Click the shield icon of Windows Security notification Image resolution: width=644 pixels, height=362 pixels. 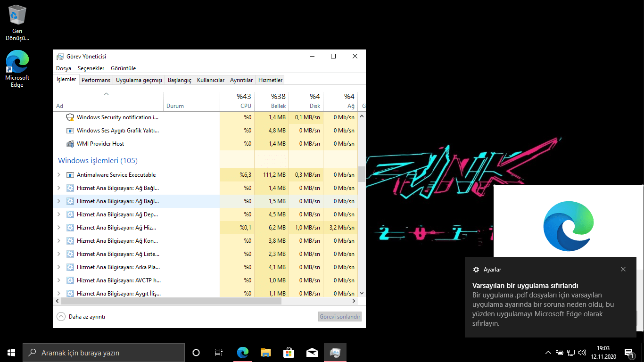tap(70, 117)
